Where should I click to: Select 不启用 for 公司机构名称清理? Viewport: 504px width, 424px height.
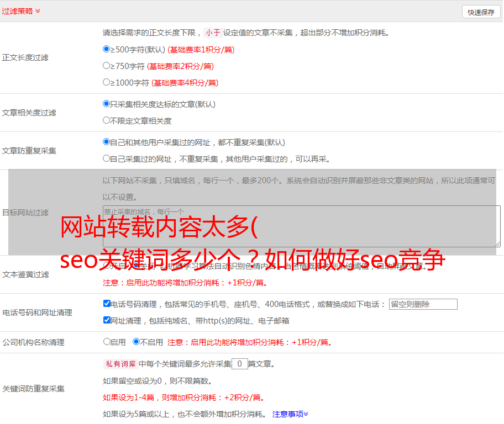click(x=136, y=342)
